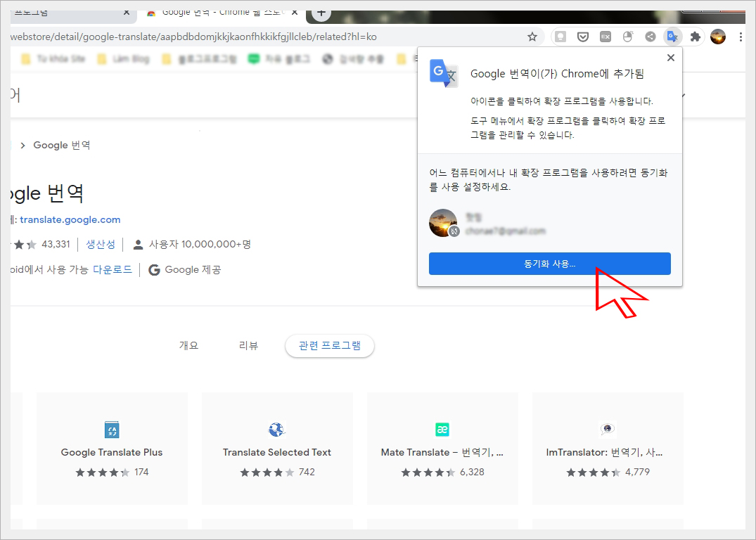Click the address bar URL
Screen dimensions: 756x540
193,37
